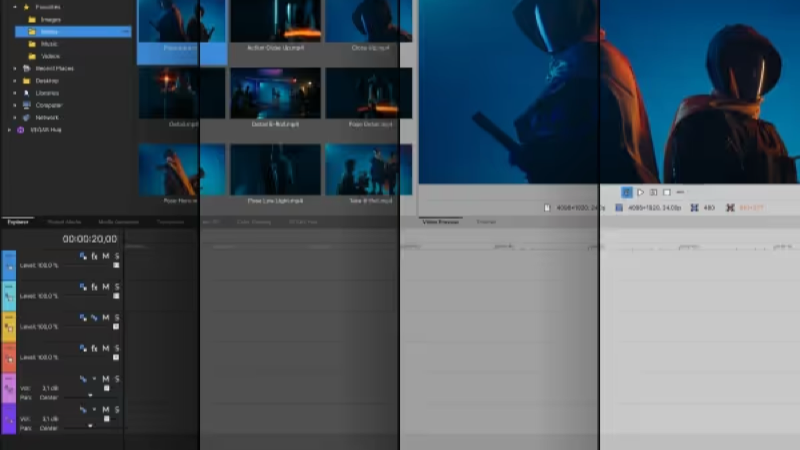Expand the Network tree node

point(15,117)
